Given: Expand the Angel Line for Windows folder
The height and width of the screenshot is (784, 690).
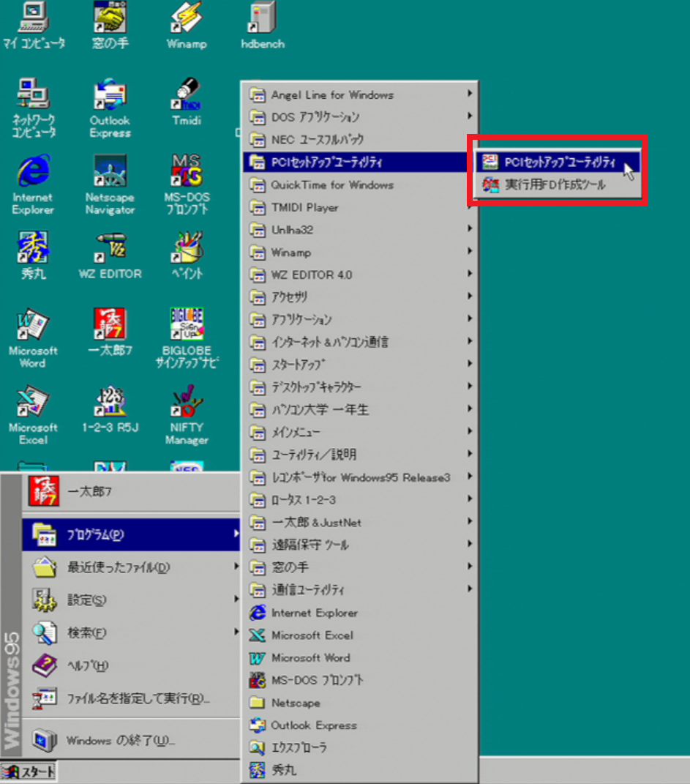Looking at the screenshot, I should click(360, 94).
